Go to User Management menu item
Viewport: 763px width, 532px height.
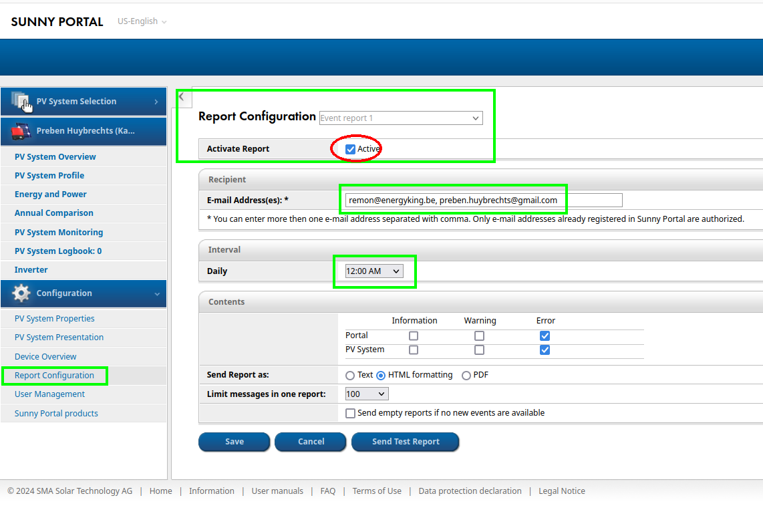pyautogui.click(x=49, y=394)
